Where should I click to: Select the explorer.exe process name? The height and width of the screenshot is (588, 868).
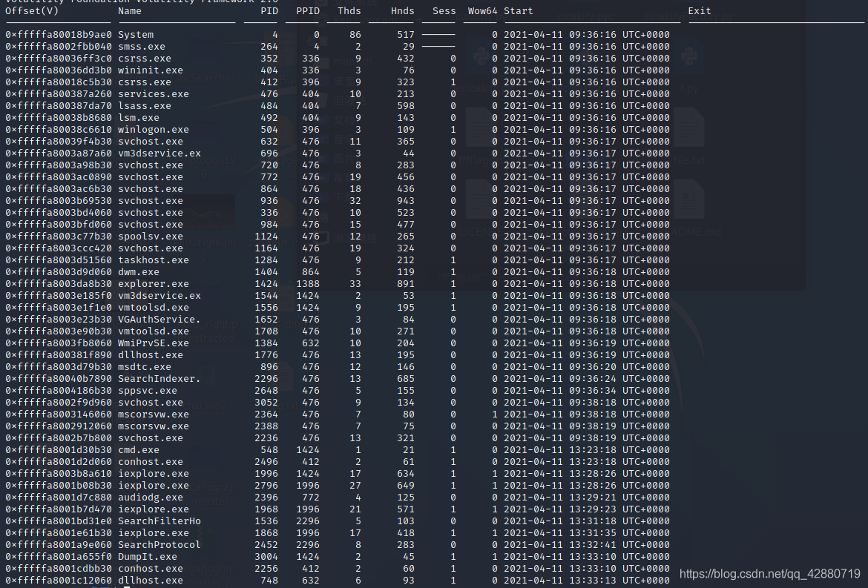[x=154, y=284]
